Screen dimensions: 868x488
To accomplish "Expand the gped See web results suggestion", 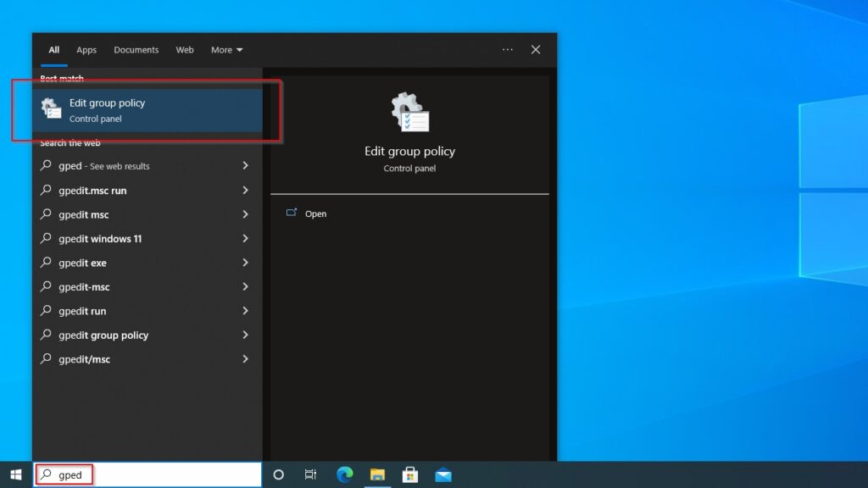I will (245, 166).
